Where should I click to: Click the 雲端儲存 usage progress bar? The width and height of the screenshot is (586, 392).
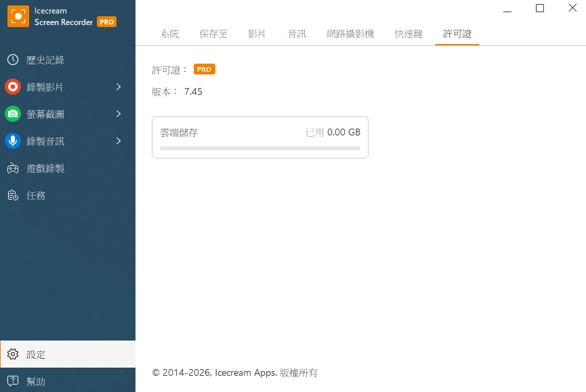click(260, 148)
